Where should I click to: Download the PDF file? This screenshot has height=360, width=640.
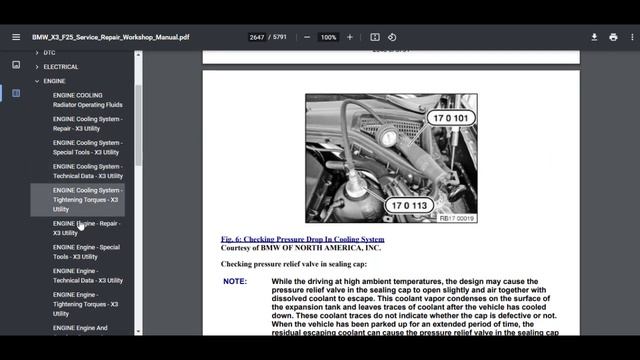point(594,37)
